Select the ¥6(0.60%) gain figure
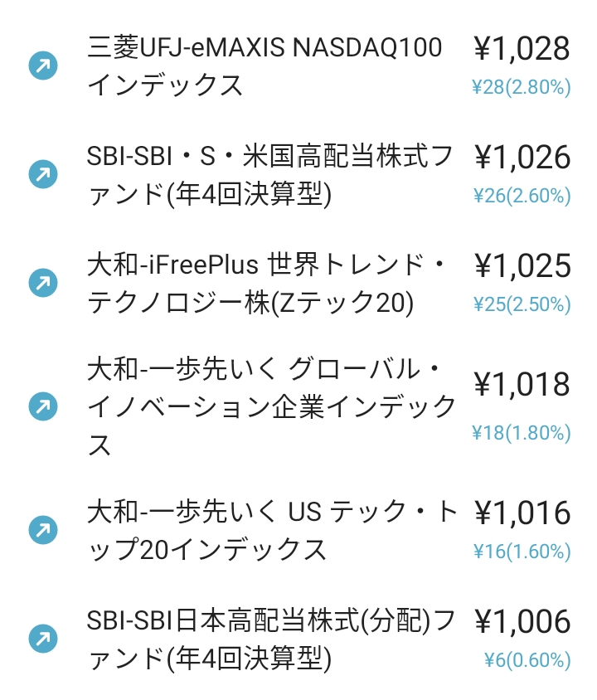 [x=527, y=660]
